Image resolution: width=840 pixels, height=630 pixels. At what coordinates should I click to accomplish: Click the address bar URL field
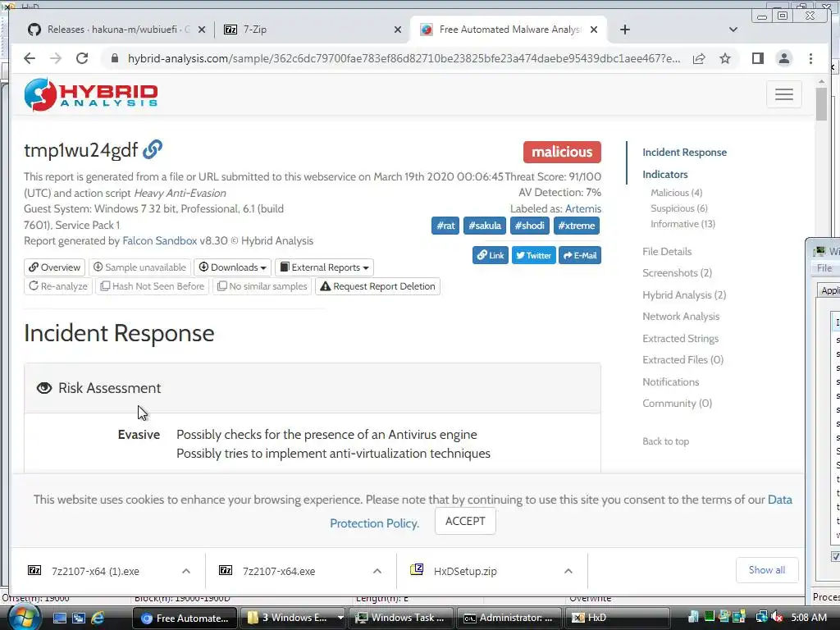[x=404, y=58]
